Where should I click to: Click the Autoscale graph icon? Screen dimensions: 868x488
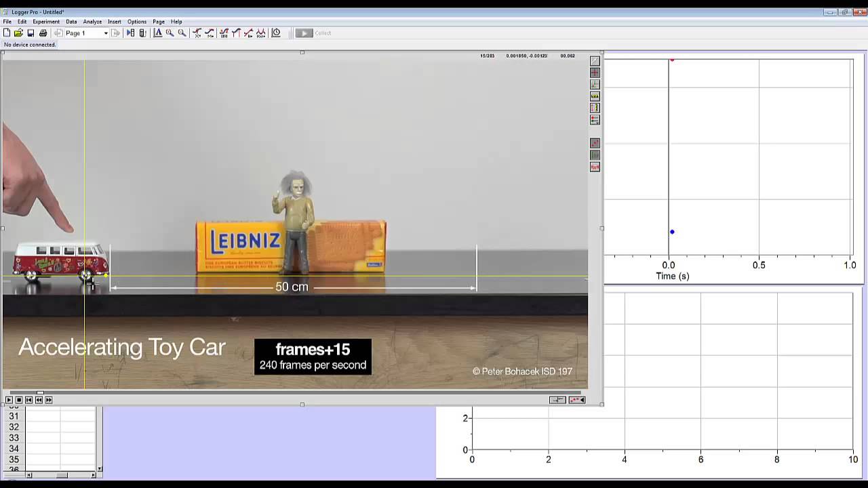[157, 33]
